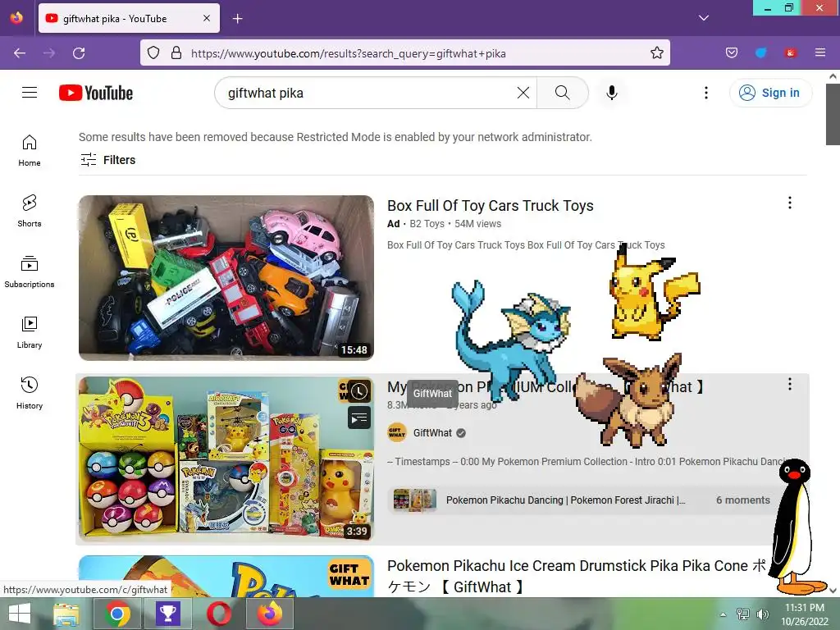The height and width of the screenshot is (630, 840).
Task: Start voice search with microphone icon
Action: [x=612, y=93]
